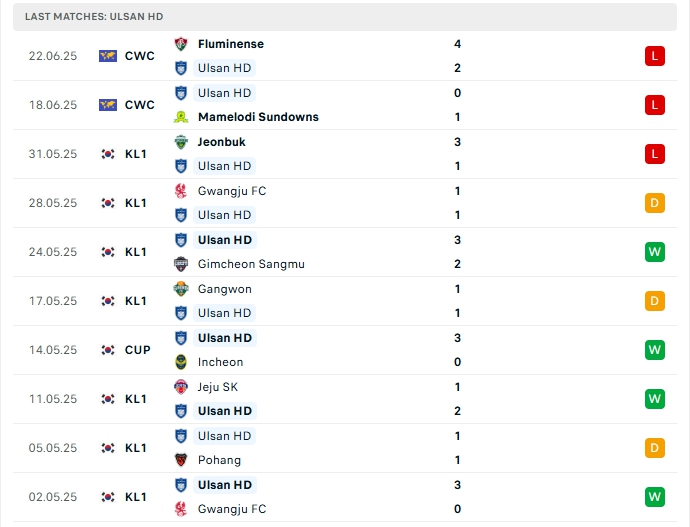Click the CWC flag icon on 22.06.25
Viewport: 690px width, 527px height.
pos(108,56)
